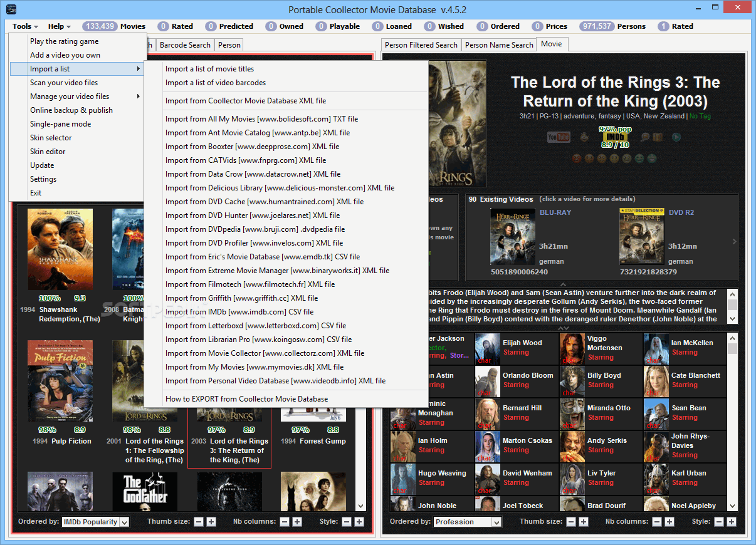Reduce Nb columns in cast pane
Viewport: 756px width, 545px height.
pos(657,522)
